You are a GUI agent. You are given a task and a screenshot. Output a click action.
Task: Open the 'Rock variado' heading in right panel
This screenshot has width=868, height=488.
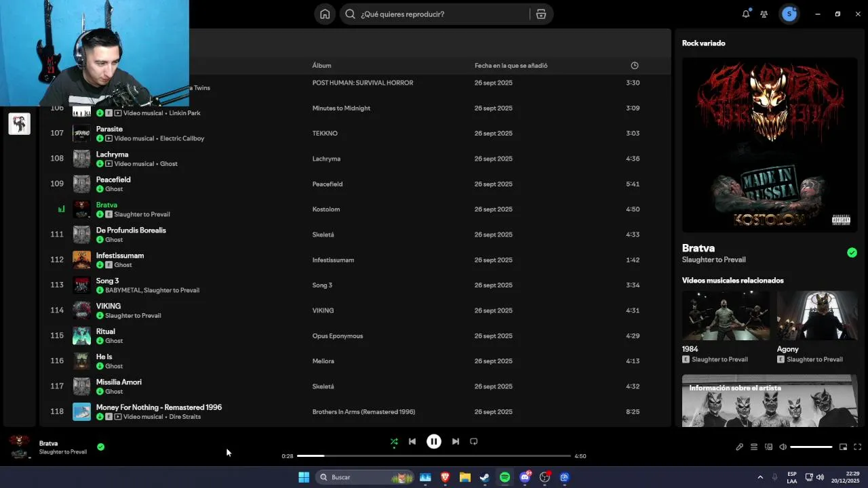pos(703,43)
